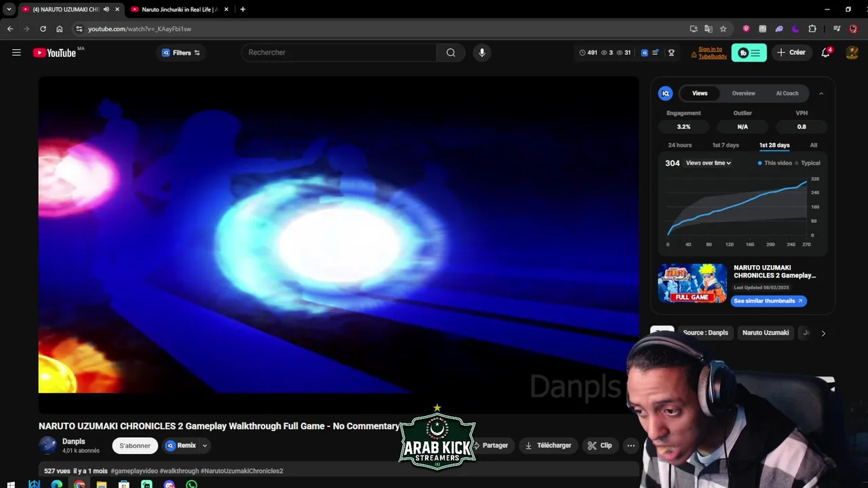868x488 pixels.
Task: Click the purple moon extension icon
Action: (795, 28)
